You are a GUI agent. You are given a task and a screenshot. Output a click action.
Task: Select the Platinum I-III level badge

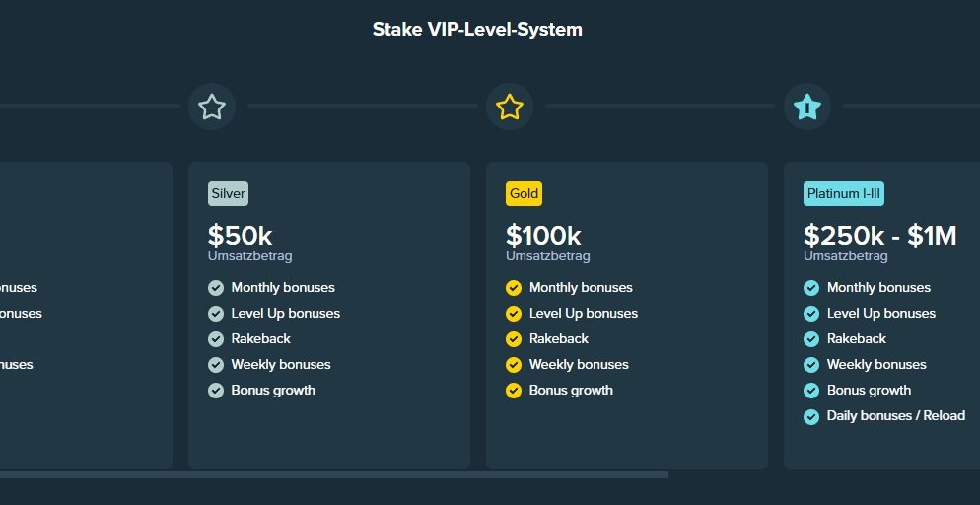pos(844,193)
